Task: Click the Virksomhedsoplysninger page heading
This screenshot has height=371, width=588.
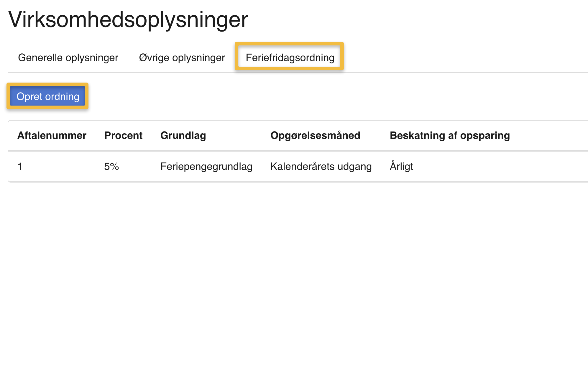Action: click(128, 19)
